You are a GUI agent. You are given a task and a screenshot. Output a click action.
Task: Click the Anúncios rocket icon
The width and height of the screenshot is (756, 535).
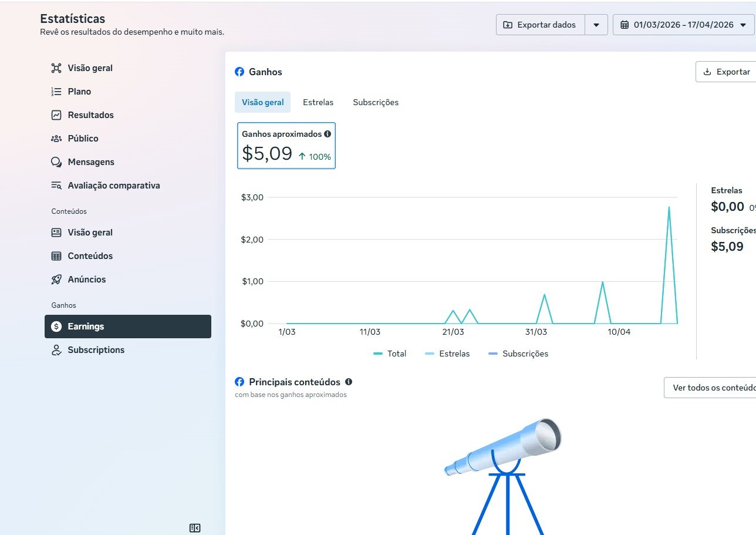tap(56, 280)
